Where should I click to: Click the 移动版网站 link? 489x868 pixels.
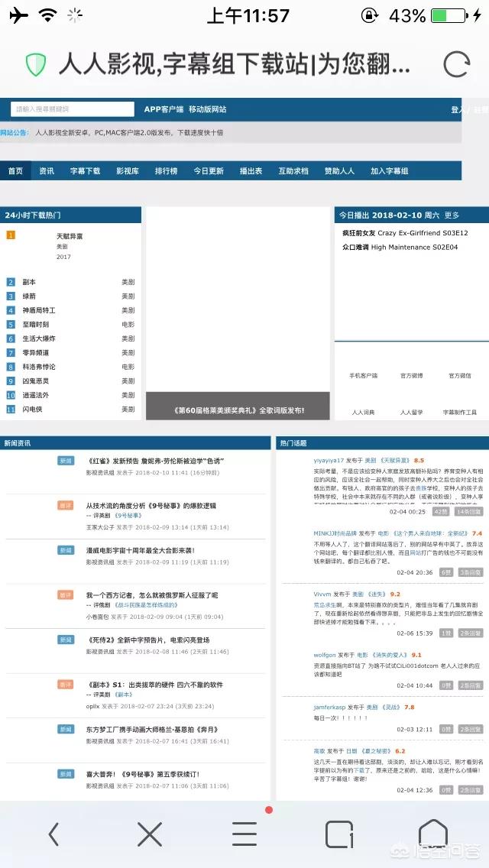[208, 109]
